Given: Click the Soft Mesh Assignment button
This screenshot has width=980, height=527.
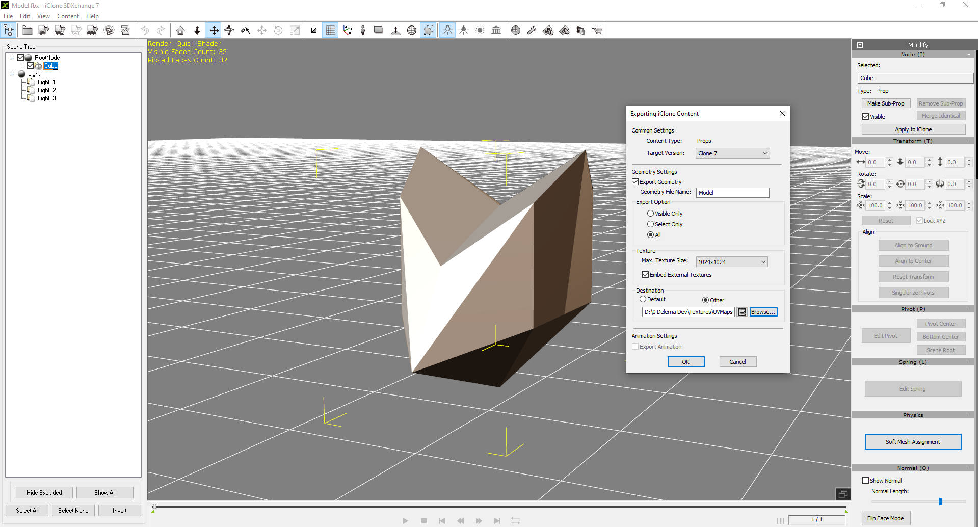Looking at the screenshot, I should click(913, 442).
